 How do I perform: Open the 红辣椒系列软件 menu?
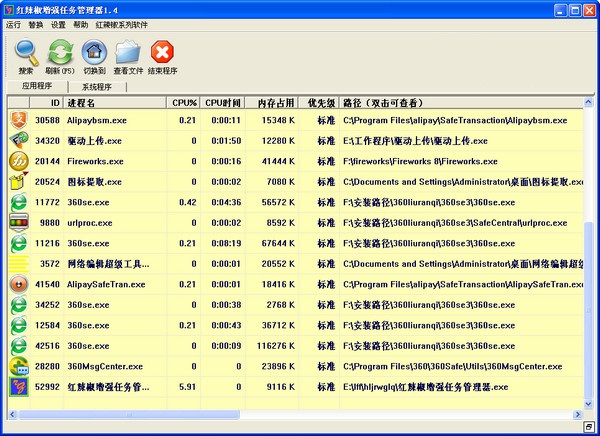click(x=121, y=25)
